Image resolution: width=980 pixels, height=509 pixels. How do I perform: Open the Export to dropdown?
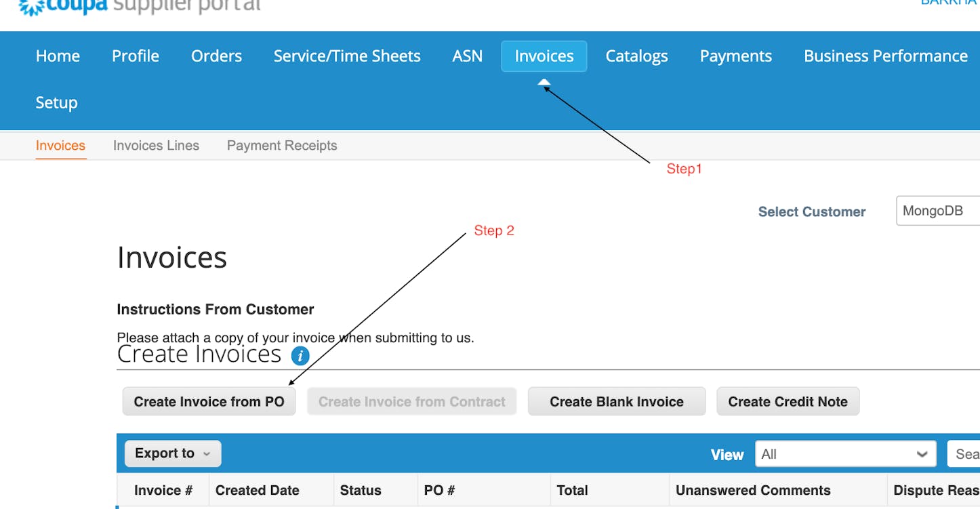click(172, 453)
